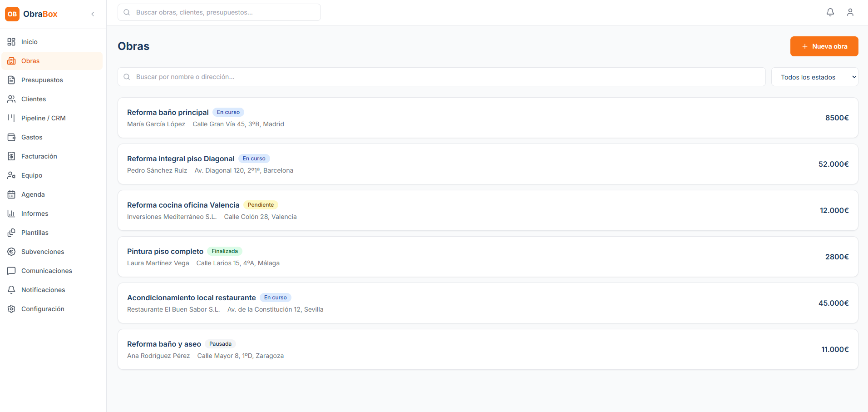Open Reforma cocina oficina Valencia project
868x412 pixels.
[488, 210]
